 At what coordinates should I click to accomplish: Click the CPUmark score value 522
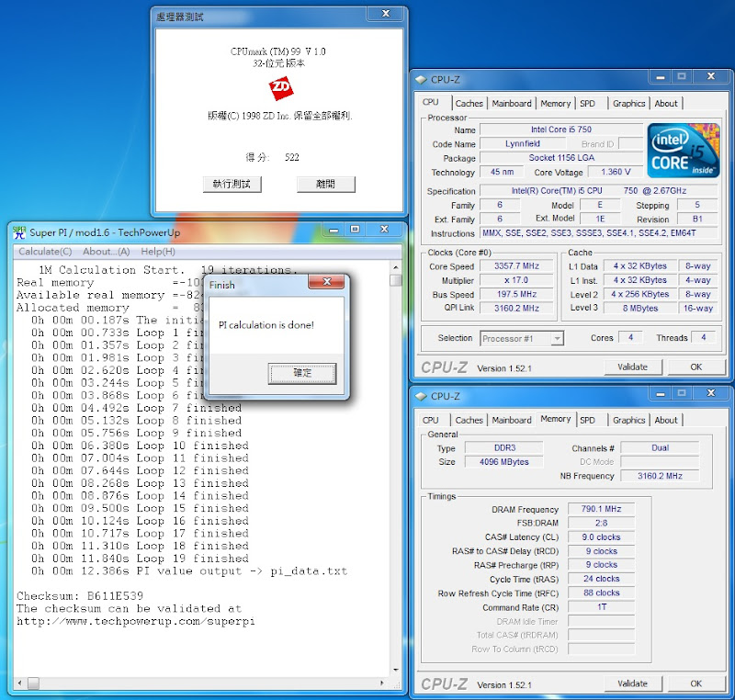(291, 157)
